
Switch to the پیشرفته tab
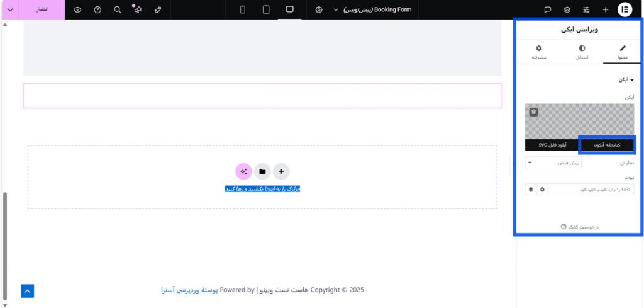tap(538, 52)
